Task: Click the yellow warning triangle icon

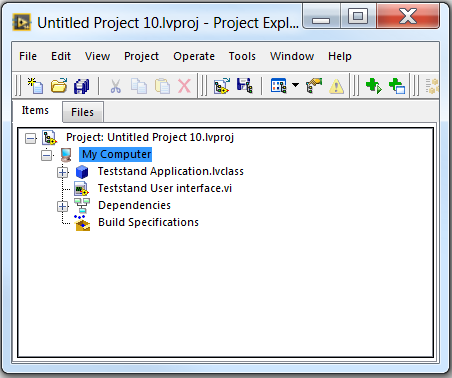Action: pyautogui.click(x=336, y=86)
